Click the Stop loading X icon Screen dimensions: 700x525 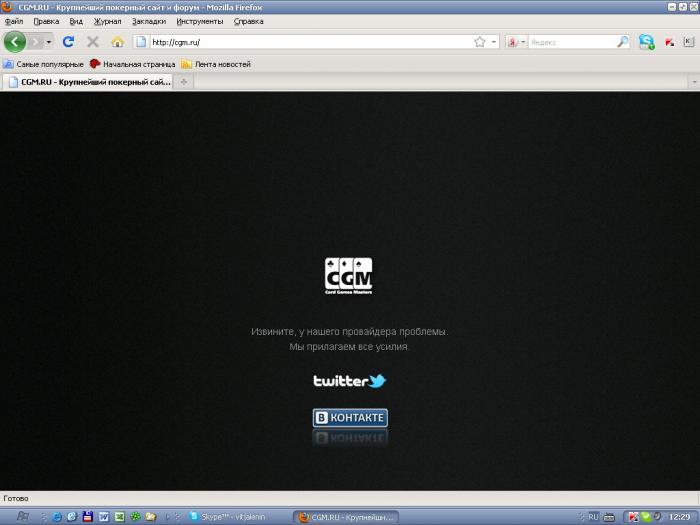click(93, 42)
